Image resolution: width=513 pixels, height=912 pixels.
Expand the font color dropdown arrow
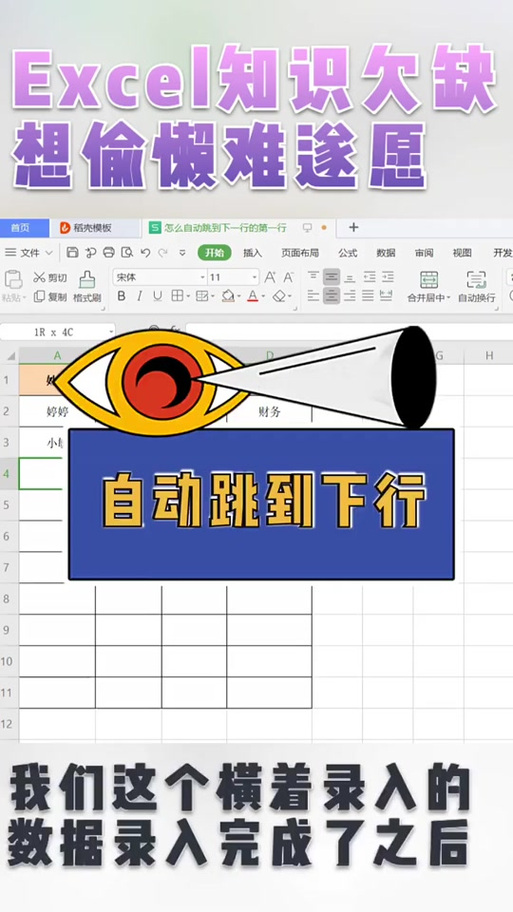[x=263, y=297]
